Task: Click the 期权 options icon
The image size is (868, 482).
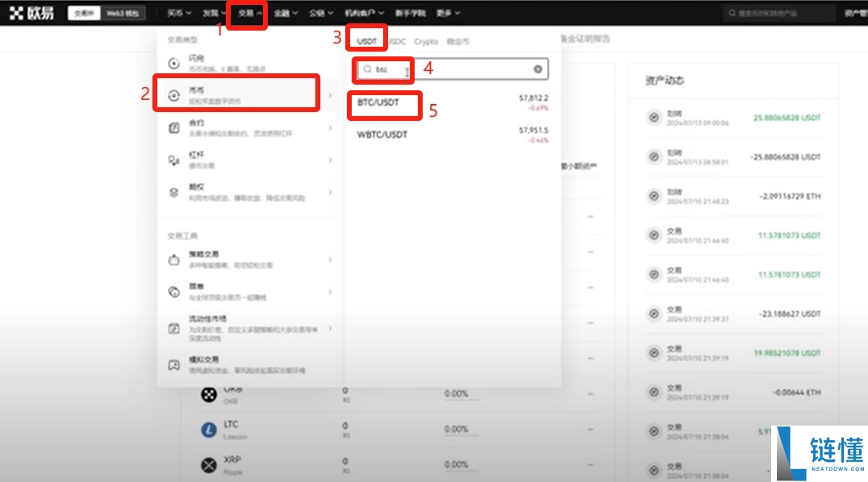Action: point(173,192)
